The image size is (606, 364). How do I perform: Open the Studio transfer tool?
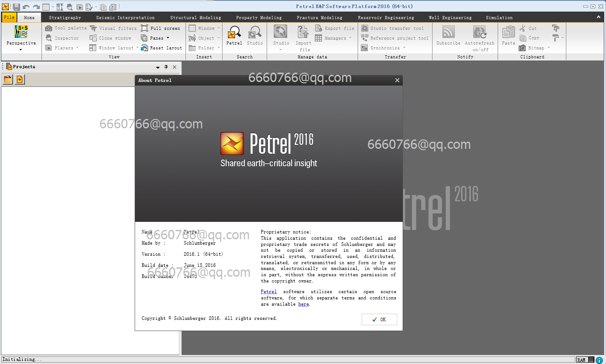pyautogui.click(x=392, y=28)
